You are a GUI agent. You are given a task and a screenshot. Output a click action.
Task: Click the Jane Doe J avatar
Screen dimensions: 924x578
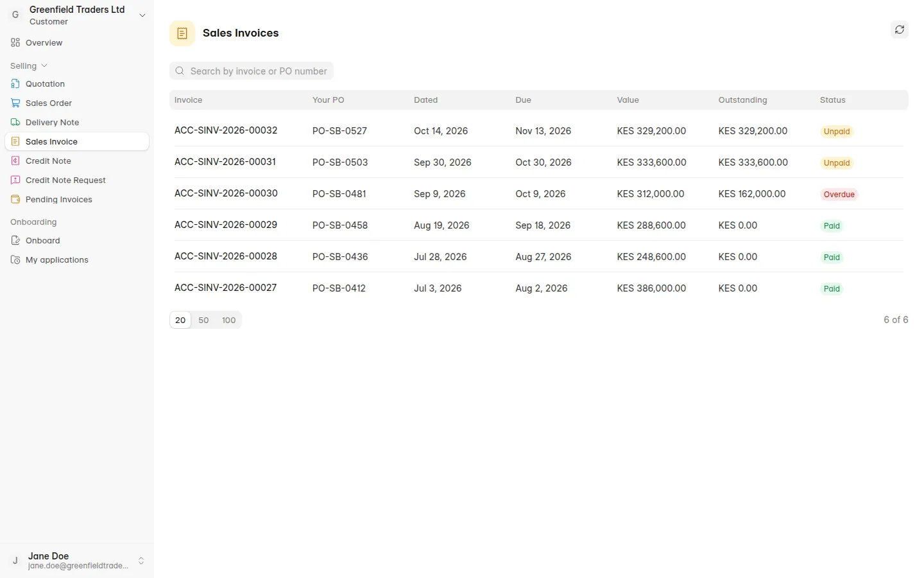coord(15,561)
